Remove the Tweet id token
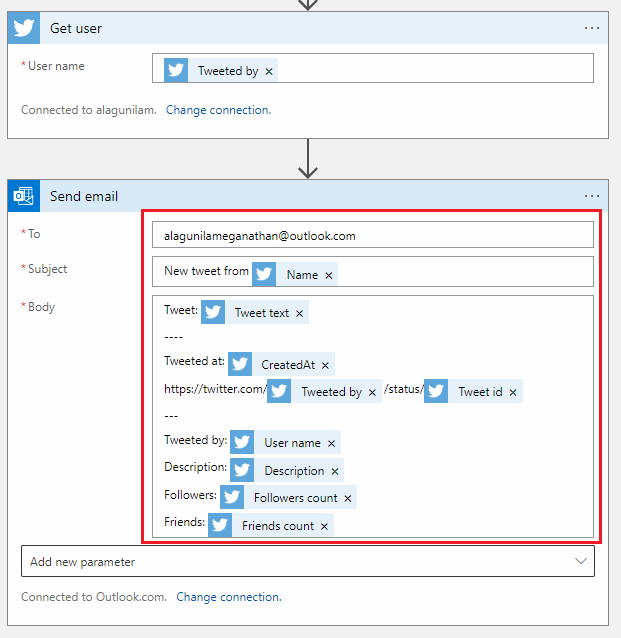Screen dimensions: 621x638 [513, 392]
